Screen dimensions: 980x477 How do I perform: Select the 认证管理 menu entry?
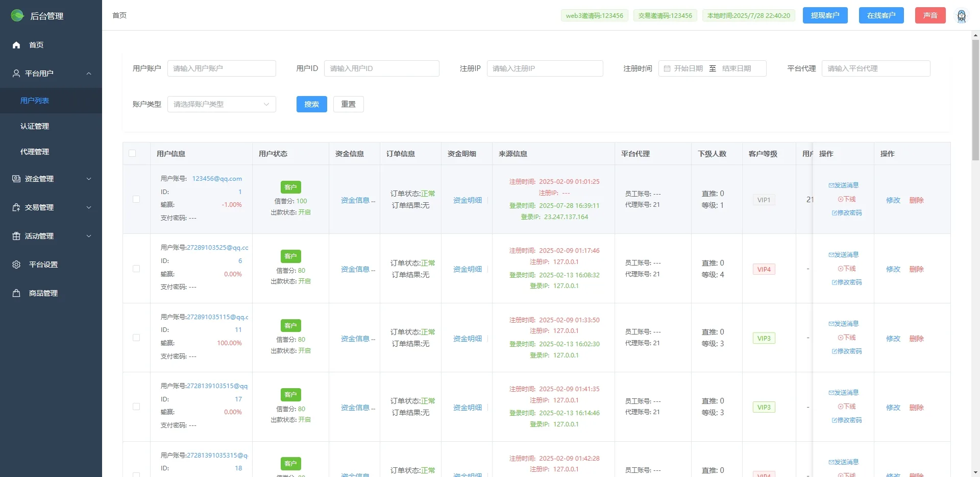click(x=35, y=126)
